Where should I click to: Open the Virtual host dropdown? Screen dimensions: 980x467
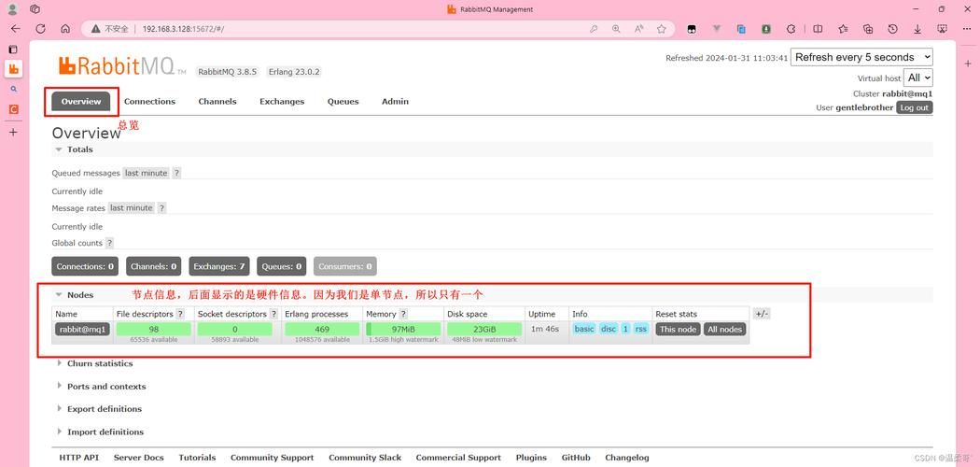click(918, 78)
